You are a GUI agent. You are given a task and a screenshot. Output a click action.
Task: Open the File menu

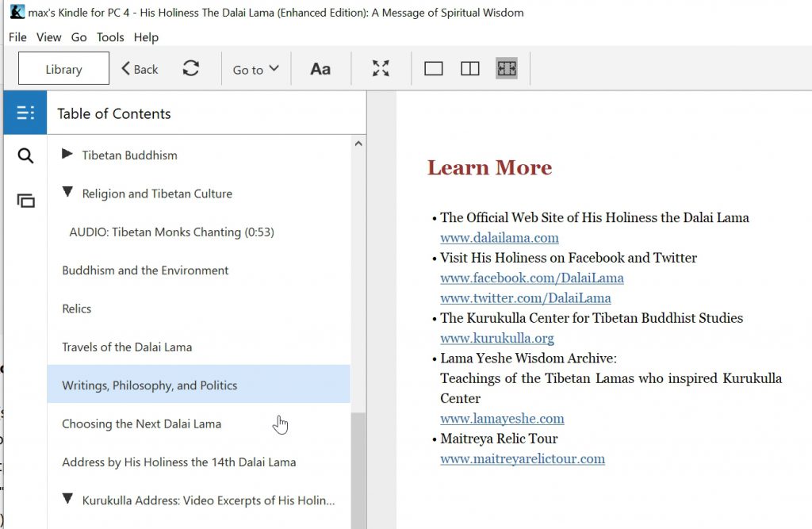coord(17,37)
